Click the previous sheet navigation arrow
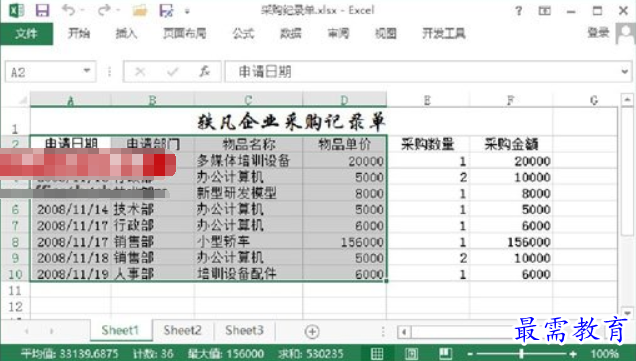Image resolution: width=636 pixels, height=361 pixels. [x=26, y=331]
